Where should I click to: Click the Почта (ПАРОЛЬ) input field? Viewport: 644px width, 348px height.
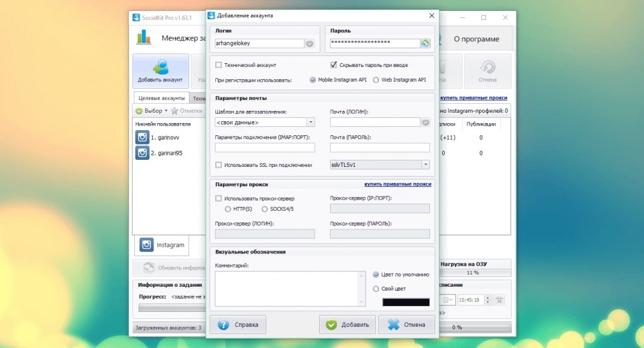coord(380,148)
